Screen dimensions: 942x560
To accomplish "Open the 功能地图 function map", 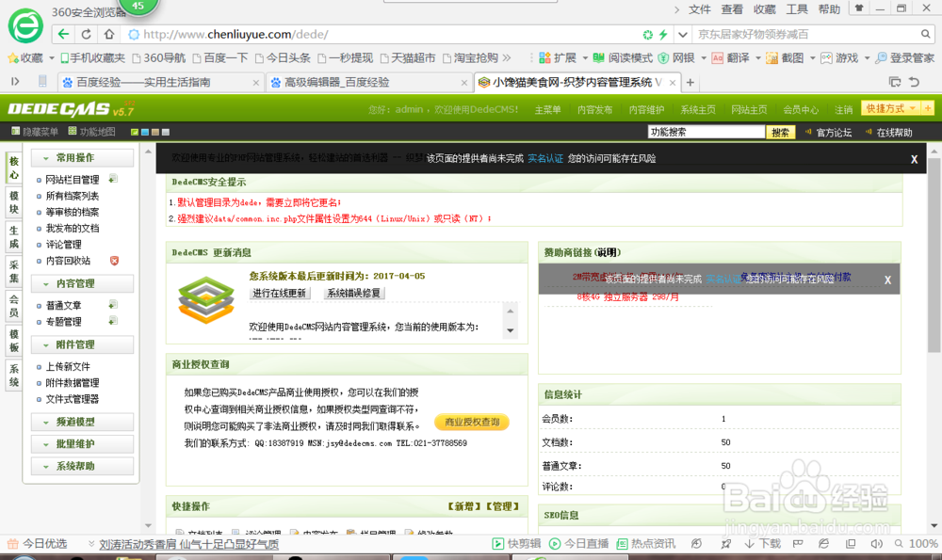I will tap(91, 132).
